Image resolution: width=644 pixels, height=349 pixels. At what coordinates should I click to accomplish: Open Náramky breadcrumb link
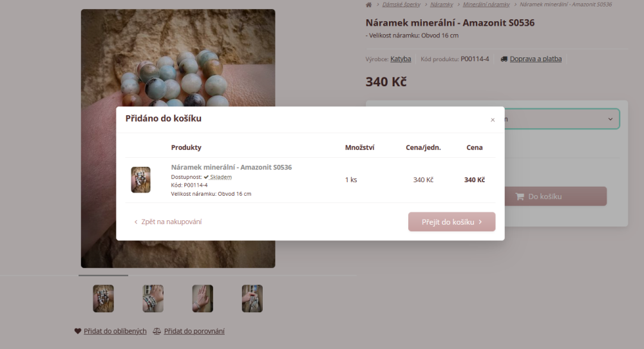point(442,5)
